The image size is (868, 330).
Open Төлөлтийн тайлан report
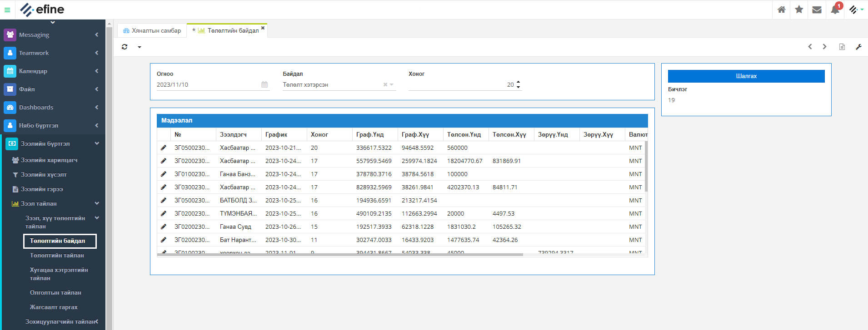click(57, 255)
